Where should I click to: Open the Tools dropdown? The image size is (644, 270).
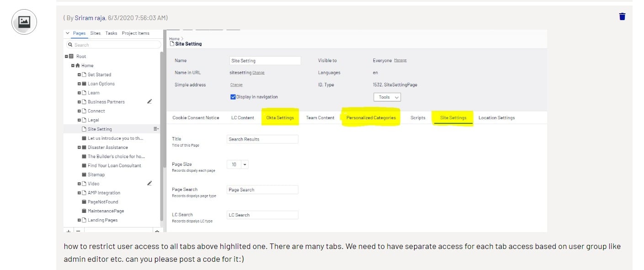[x=387, y=97]
